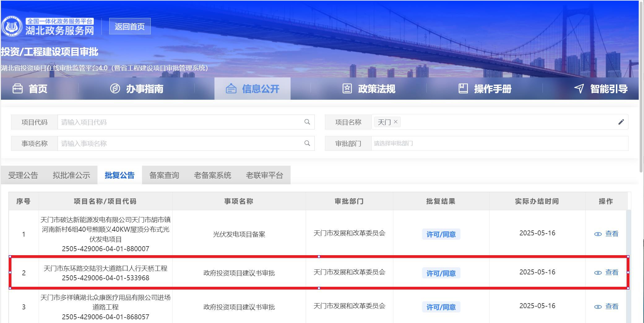Open the 首页 navigation item
This screenshot has width=644, height=323.
click(x=30, y=89)
